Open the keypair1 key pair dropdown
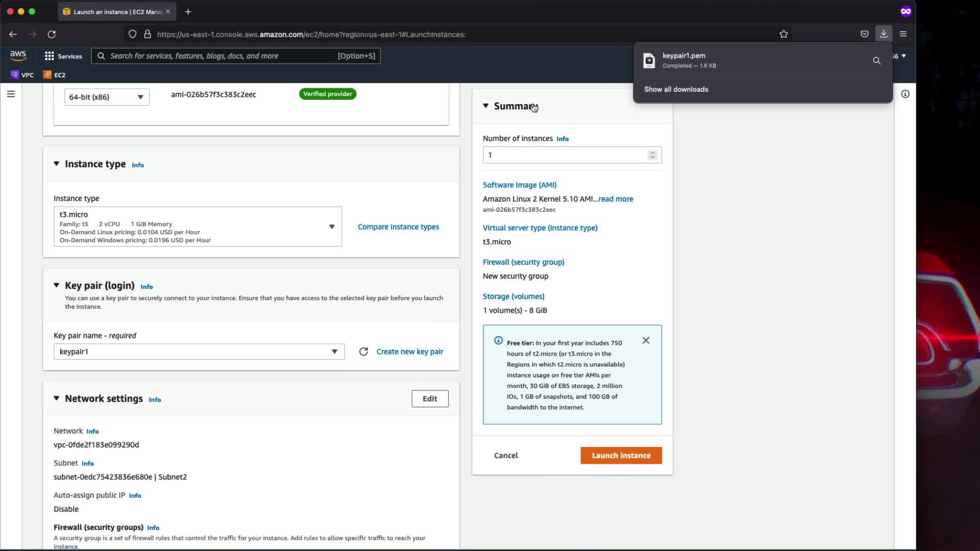This screenshot has width=980, height=551. [x=199, y=352]
